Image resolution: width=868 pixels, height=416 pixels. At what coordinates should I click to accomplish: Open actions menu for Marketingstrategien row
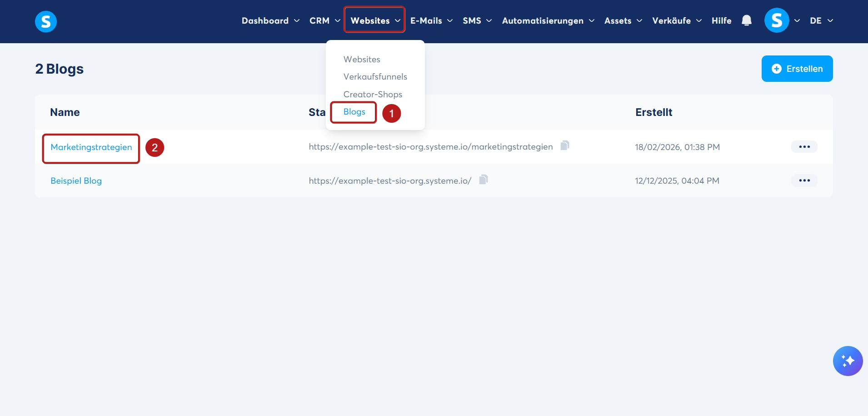pyautogui.click(x=804, y=147)
